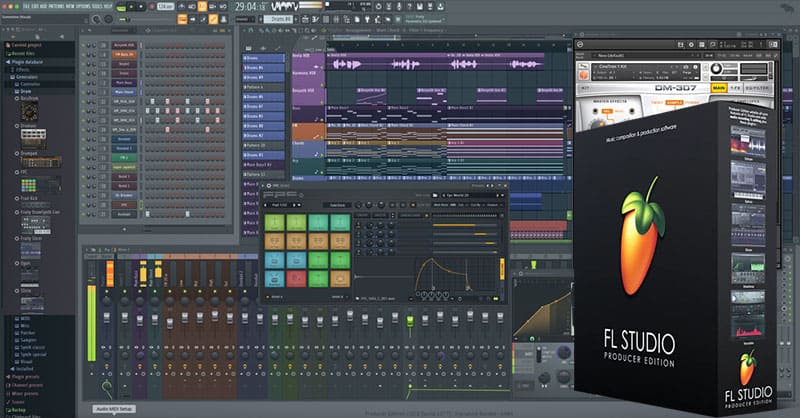The image size is (800, 418).
Task: Open the FPC preset folder icon
Action: (435, 195)
